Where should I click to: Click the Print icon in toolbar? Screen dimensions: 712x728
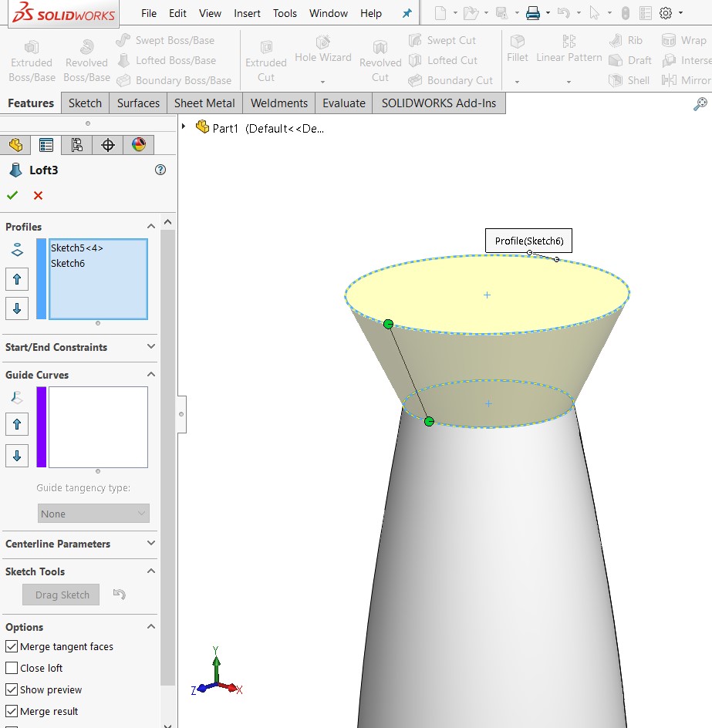pos(532,13)
